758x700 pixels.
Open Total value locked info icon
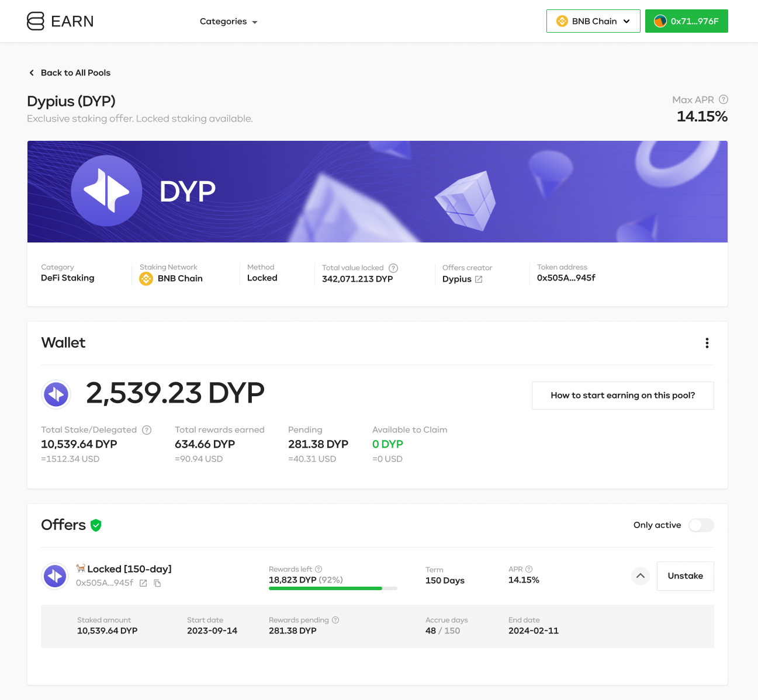(x=393, y=268)
